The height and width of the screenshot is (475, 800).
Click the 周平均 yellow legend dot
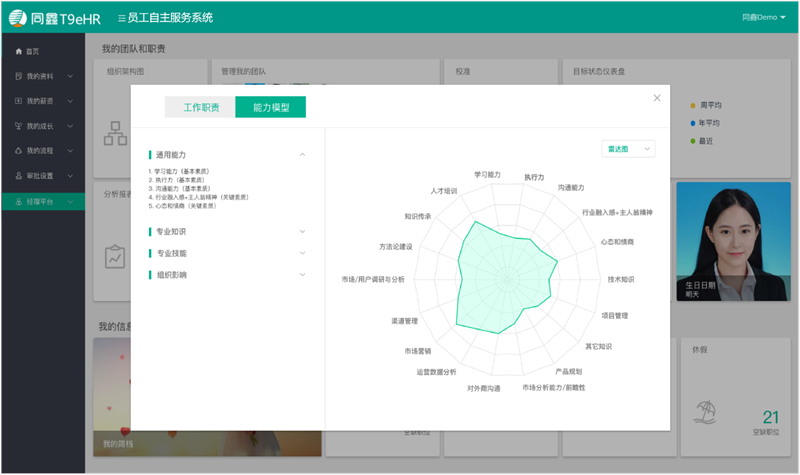692,105
